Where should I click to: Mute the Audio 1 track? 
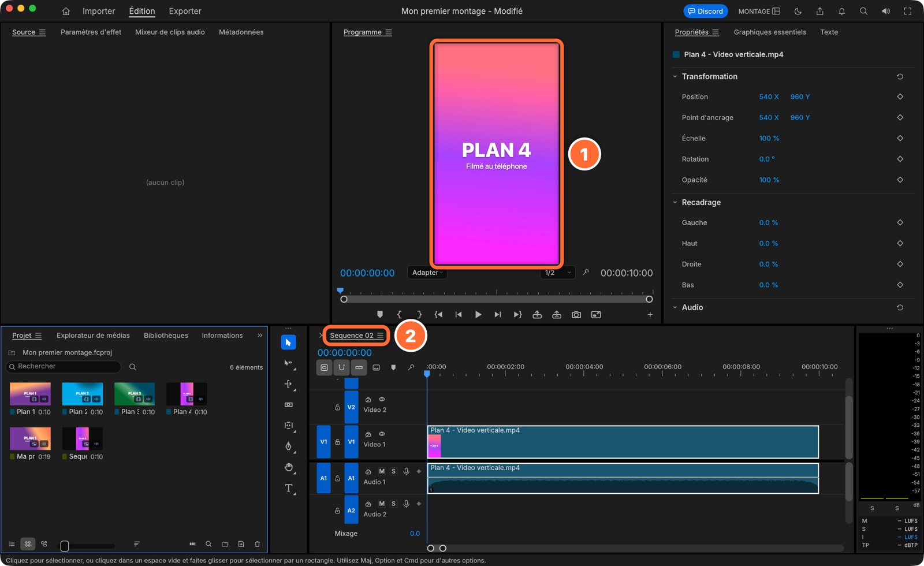pos(382,472)
